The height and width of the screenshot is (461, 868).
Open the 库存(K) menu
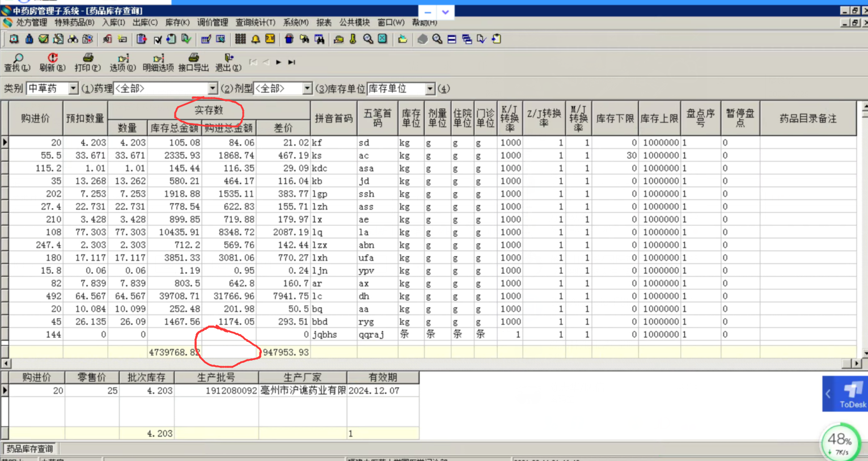(177, 23)
